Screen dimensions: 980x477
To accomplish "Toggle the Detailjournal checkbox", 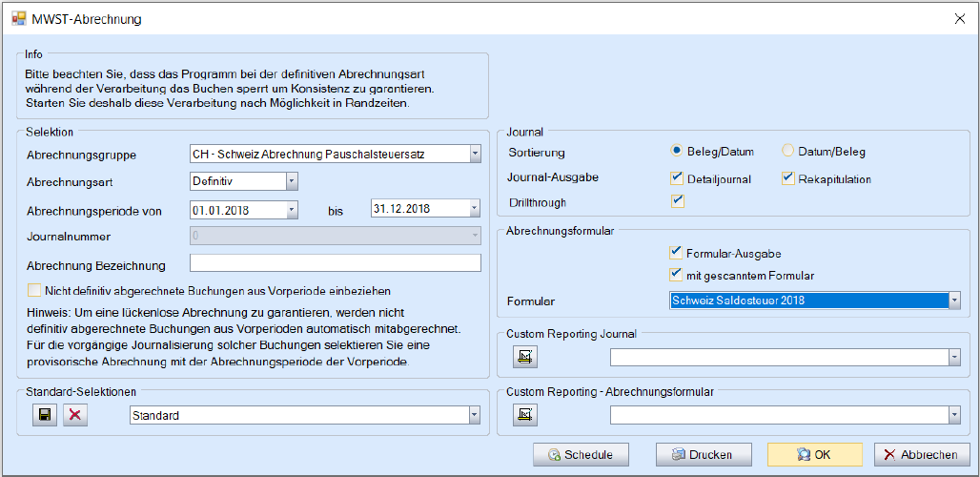I will pos(676,178).
